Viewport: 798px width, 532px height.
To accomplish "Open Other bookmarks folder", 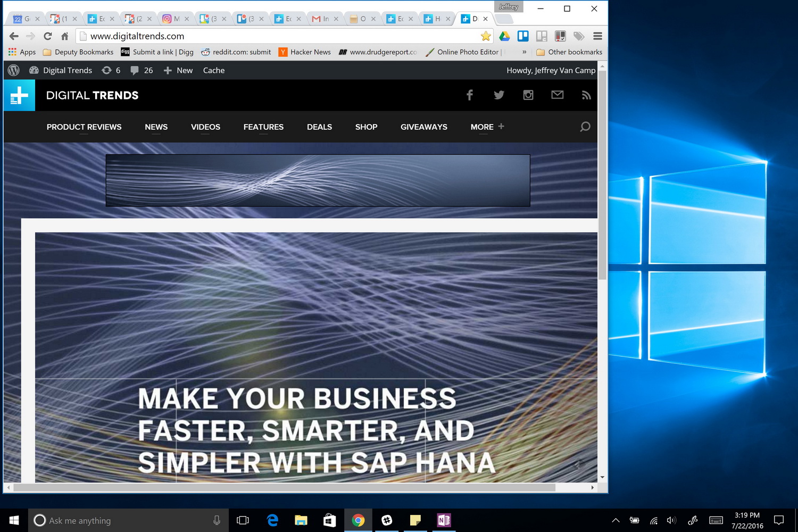I will click(x=569, y=52).
